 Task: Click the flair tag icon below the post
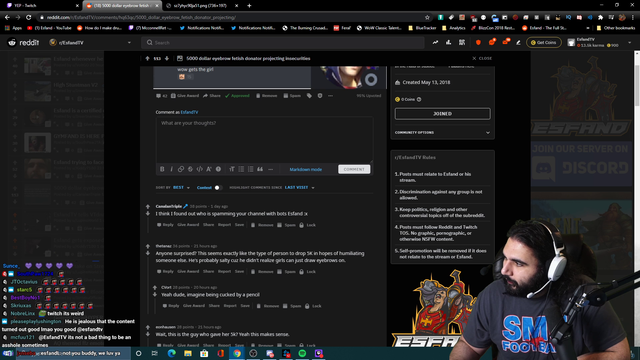tap(309, 96)
